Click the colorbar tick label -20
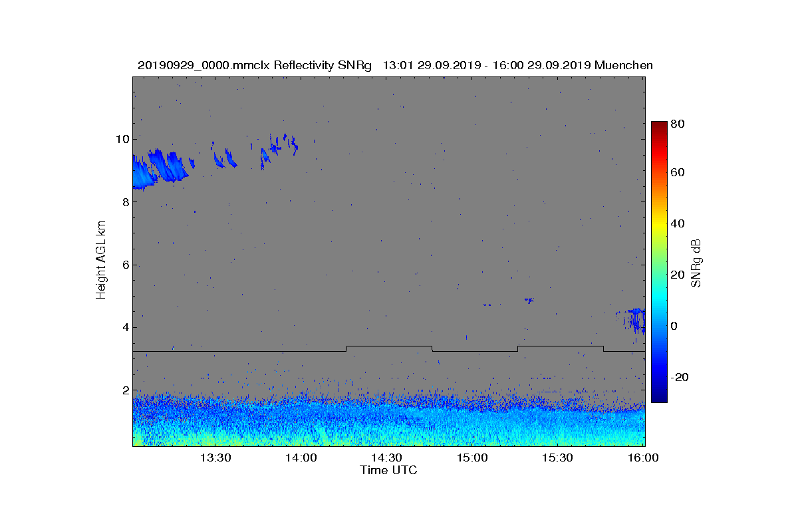Screen dimensions: 798x532 (680, 378)
